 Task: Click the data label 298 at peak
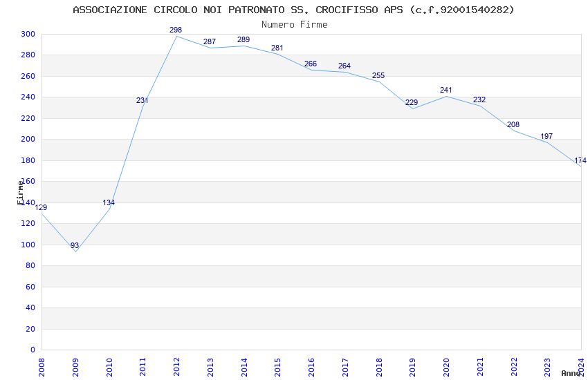pos(176,30)
